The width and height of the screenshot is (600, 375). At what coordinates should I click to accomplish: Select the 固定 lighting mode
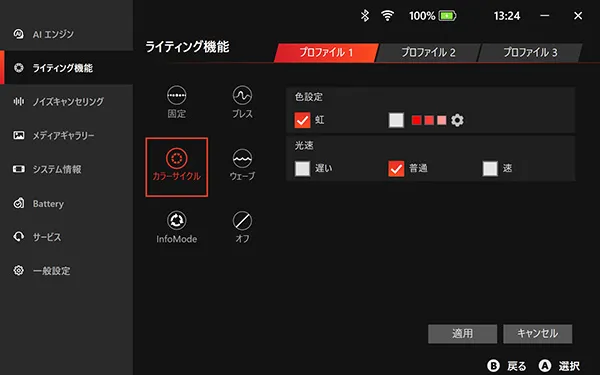pyautogui.click(x=176, y=102)
